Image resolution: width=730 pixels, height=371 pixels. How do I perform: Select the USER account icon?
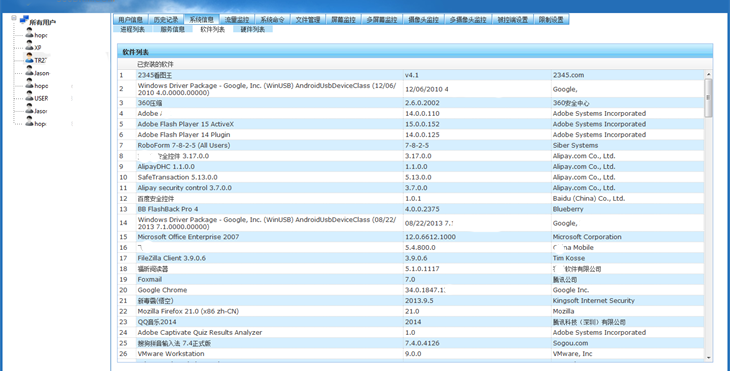30,98
